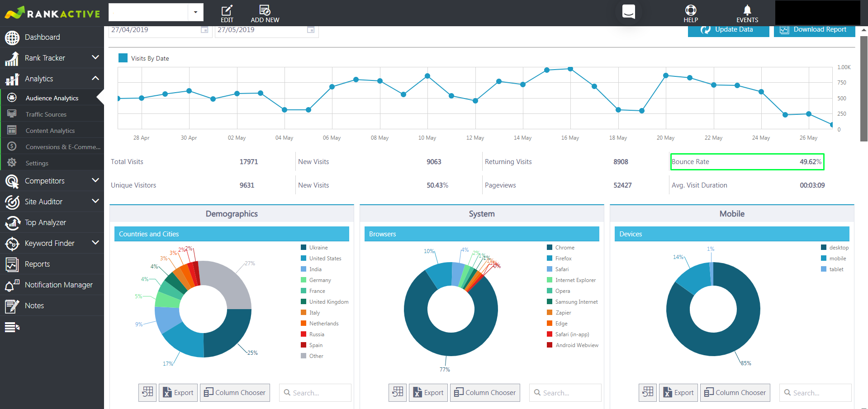Image resolution: width=868 pixels, height=409 pixels.
Task: Open the Help lifebuoy icon
Action: tap(691, 10)
